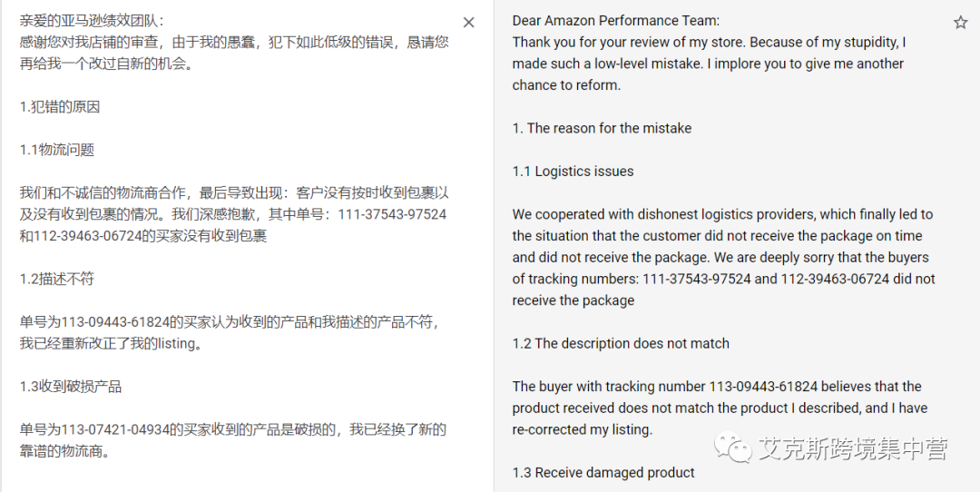The image size is (980, 492).
Task: Click the '1.1 Logistics issues' translated heading
Action: 573,172
